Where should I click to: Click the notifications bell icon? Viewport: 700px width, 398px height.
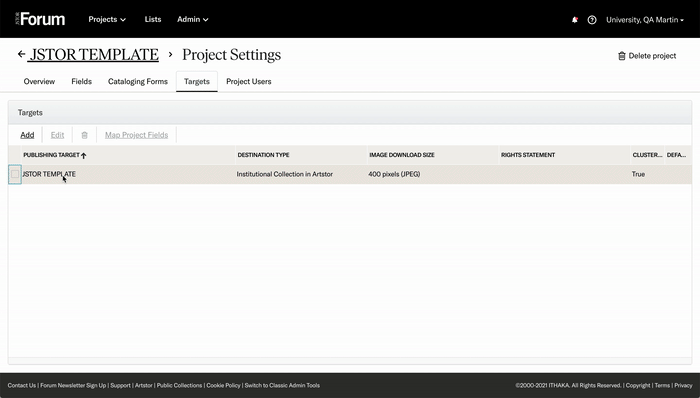tap(575, 20)
